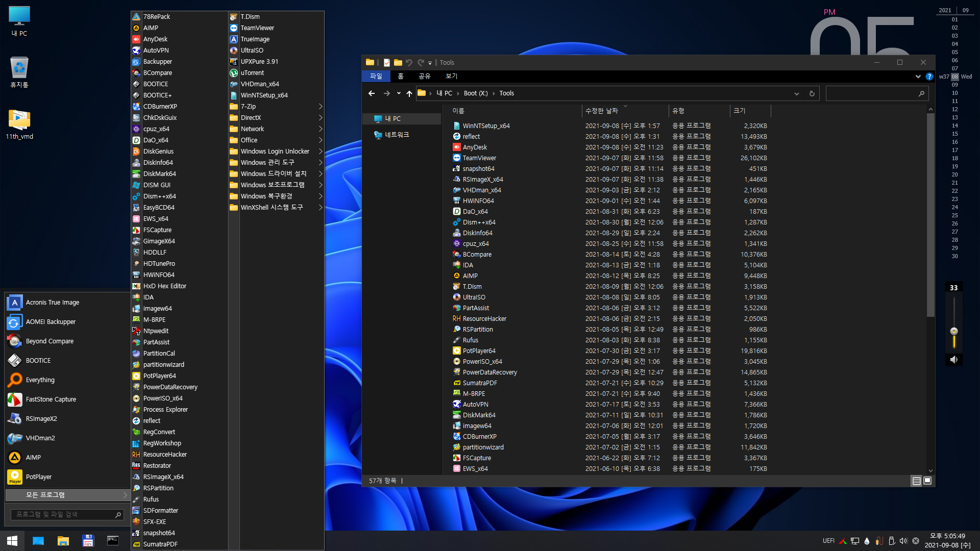
Task: Sort files by 크기 column header
Action: pyautogui.click(x=750, y=111)
